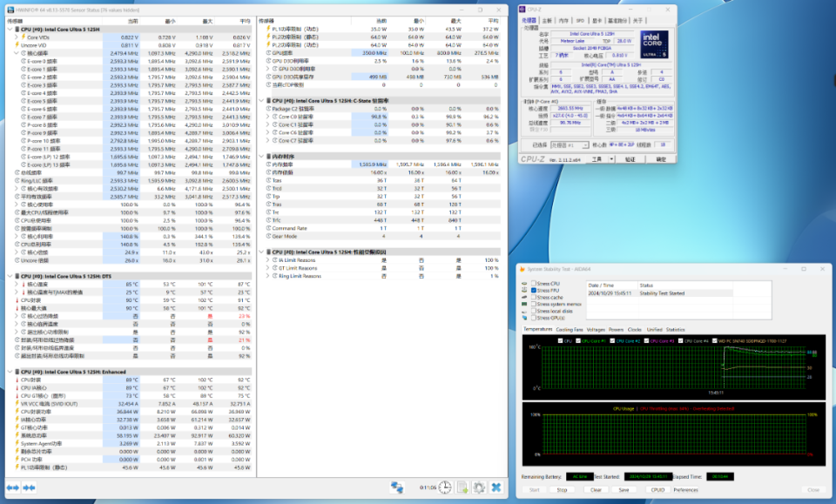Open the 处理器 #1 selection dropdown in CPU-Z
836x504 pixels.
pyautogui.click(x=570, y=144)
